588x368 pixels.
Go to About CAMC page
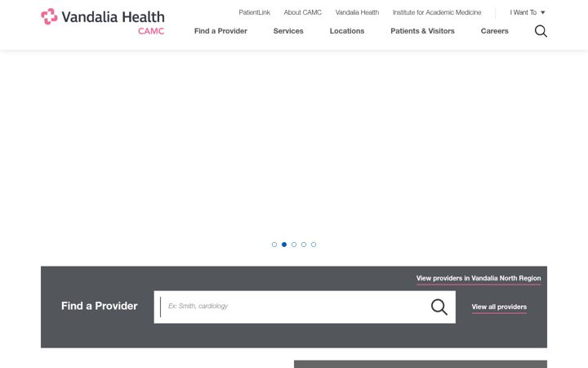coord(303,12)
